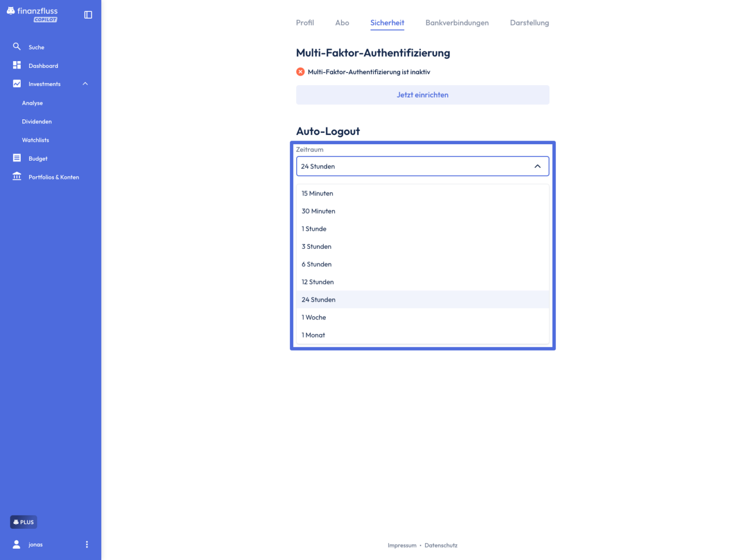
Task: Switch to the Abo tab
Action: pyautogui.click(x=342, y=23)
